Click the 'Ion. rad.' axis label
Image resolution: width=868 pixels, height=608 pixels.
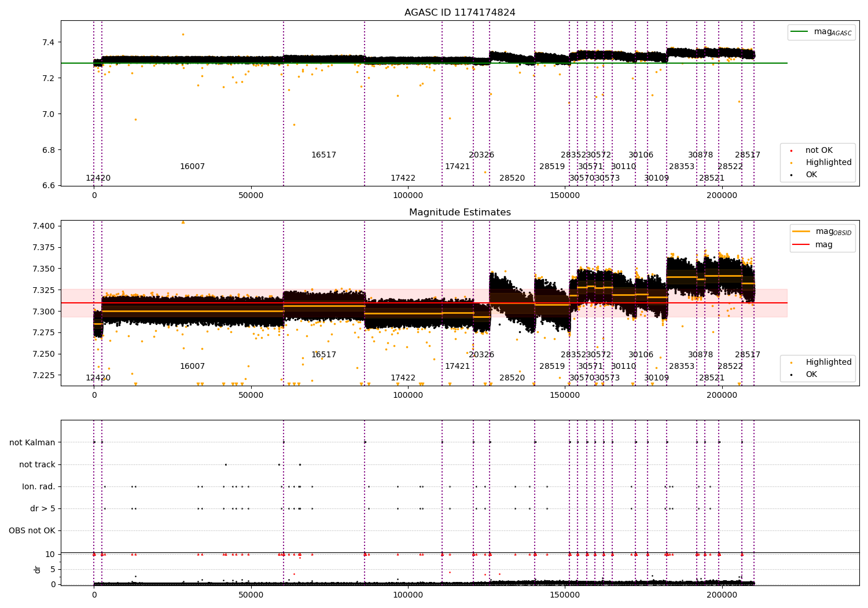coord(39,486)
